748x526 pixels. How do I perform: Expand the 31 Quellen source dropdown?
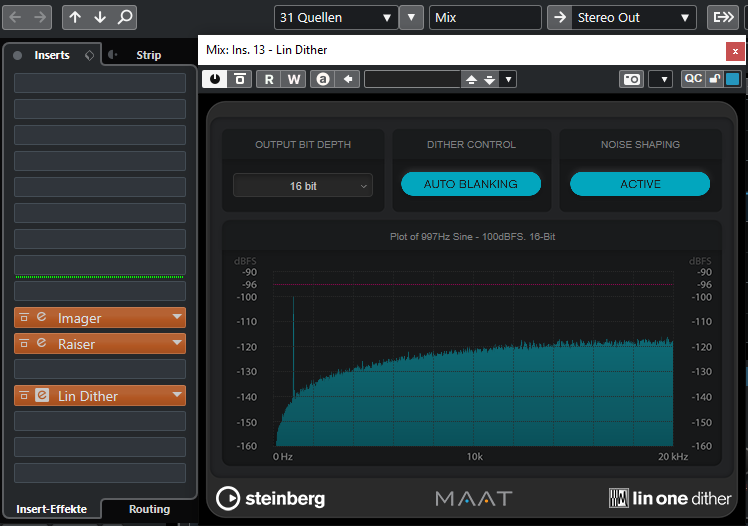[x=336, y=17]
